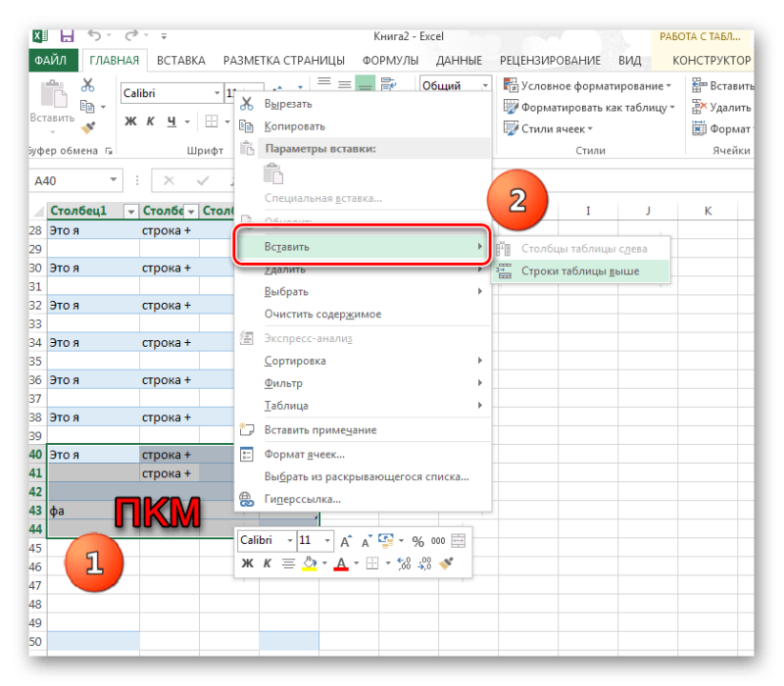Click Удалить in Ячейки group

[722, 107]
